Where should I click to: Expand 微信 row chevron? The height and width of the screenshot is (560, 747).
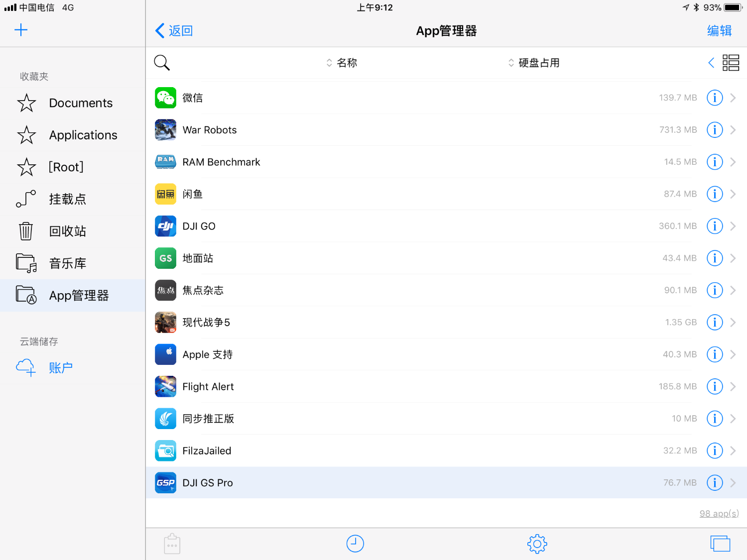point(733,98)
